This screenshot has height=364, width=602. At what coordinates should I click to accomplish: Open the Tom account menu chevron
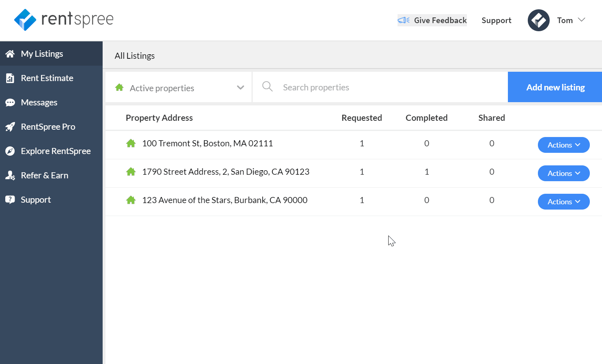[581, 19]
